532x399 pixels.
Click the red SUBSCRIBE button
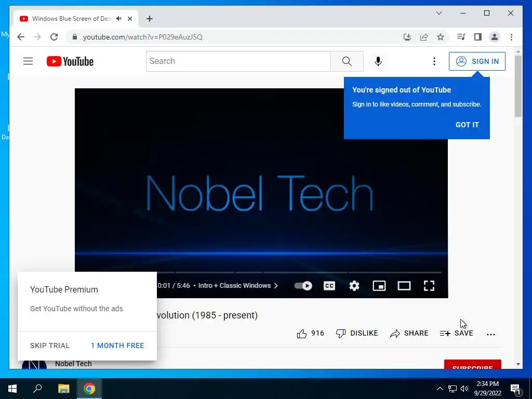coord(473,364)
